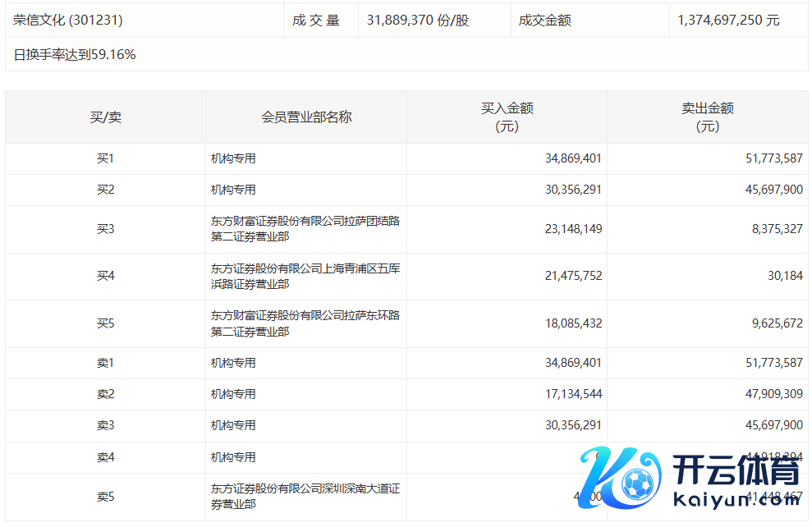Select the 1,374,697,250 元 turnover value
812x527 pixels.
click(728, 21)
